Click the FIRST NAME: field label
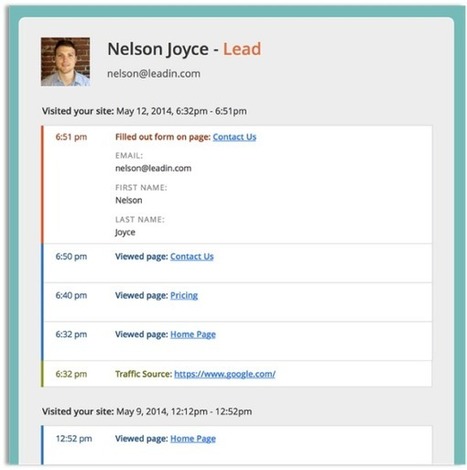 (141, 188)
